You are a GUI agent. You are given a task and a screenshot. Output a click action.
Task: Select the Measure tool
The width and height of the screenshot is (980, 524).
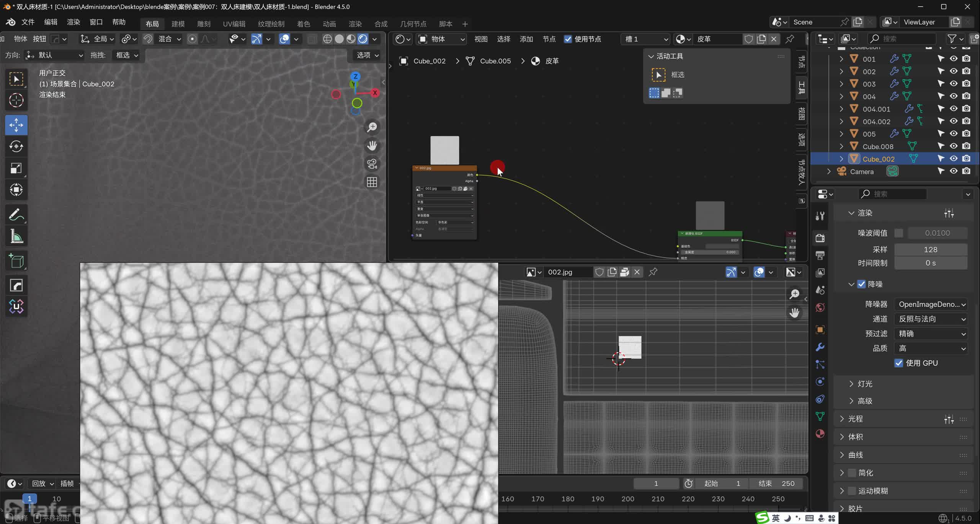(x=16, y=237)
